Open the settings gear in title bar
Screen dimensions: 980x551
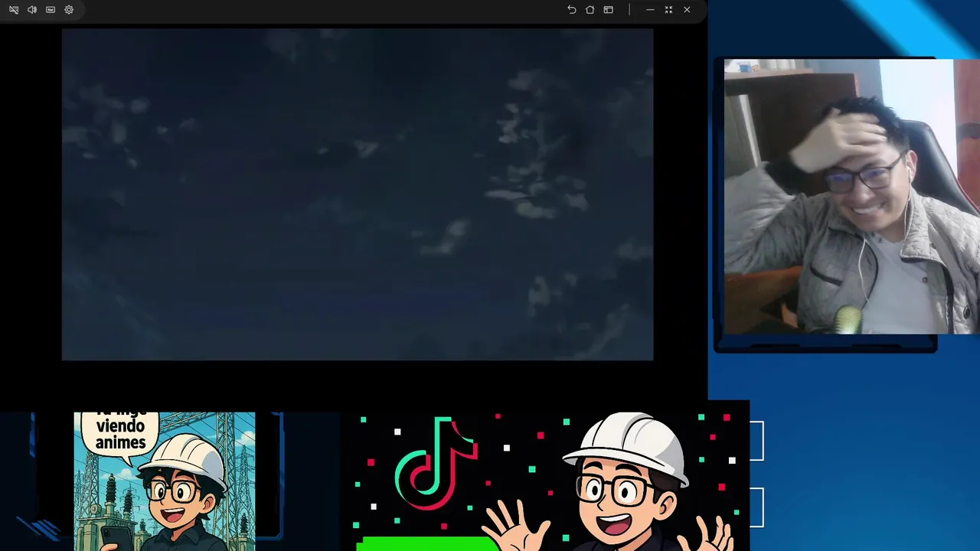tap(69, 10)
